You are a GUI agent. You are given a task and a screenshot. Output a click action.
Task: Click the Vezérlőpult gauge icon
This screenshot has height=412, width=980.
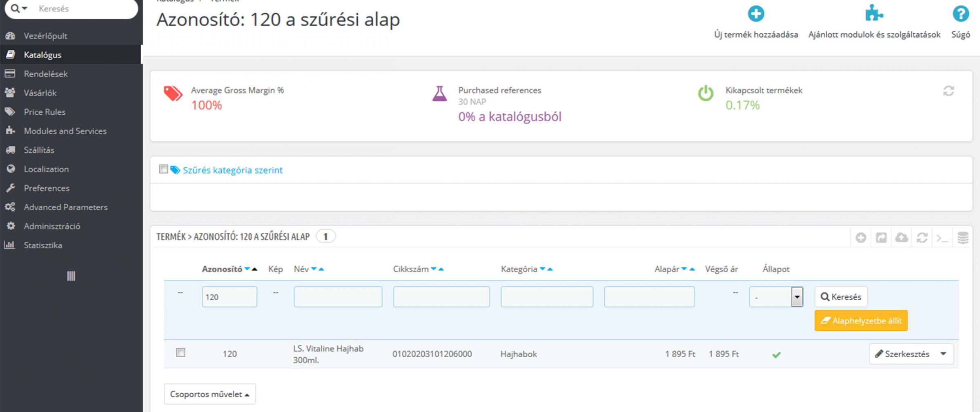pyautogui.click(x=10, y=36)
